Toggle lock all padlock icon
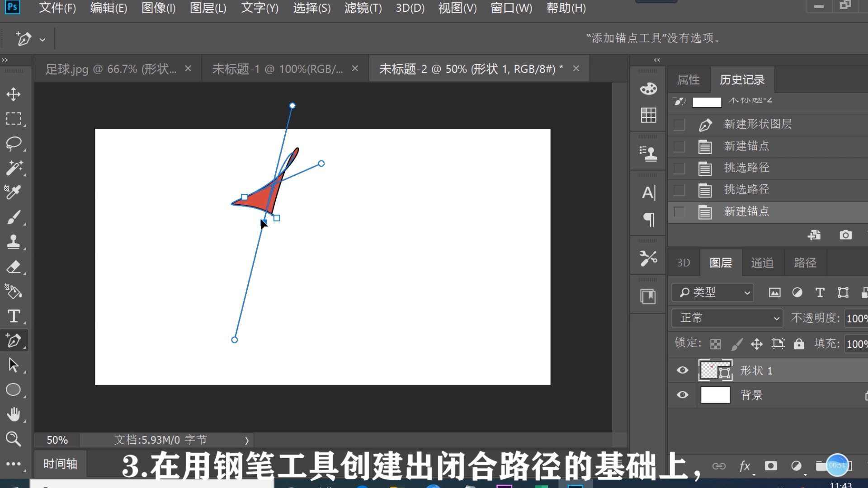 (x=799, y=344)
